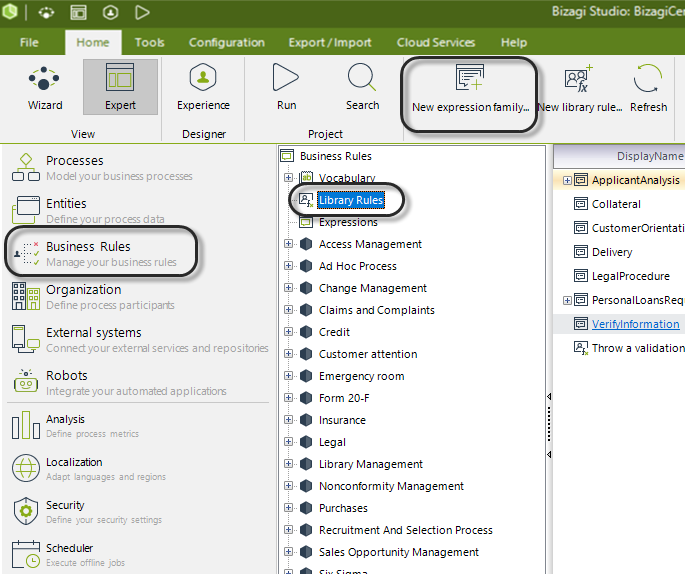
Task: Expand the PersonalLoansReq row
Action: (x=567, y=300)
